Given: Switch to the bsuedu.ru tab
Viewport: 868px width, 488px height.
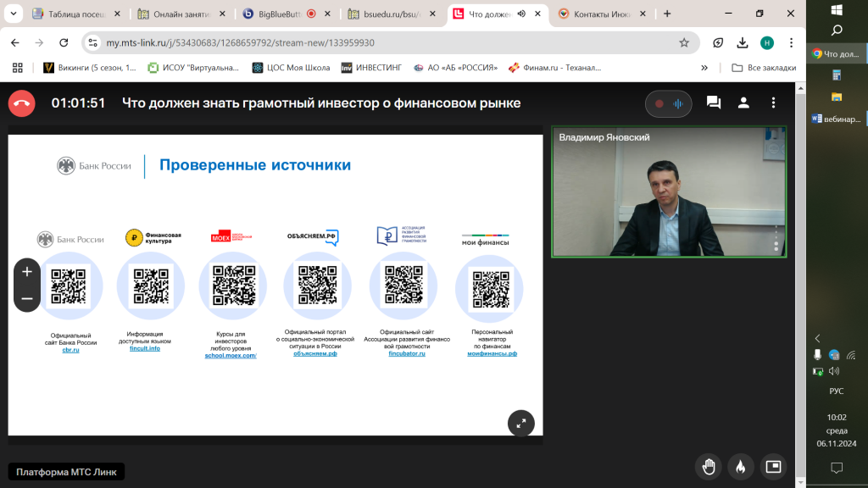Looking at the screenshot, I should click(x=392, y=14).
